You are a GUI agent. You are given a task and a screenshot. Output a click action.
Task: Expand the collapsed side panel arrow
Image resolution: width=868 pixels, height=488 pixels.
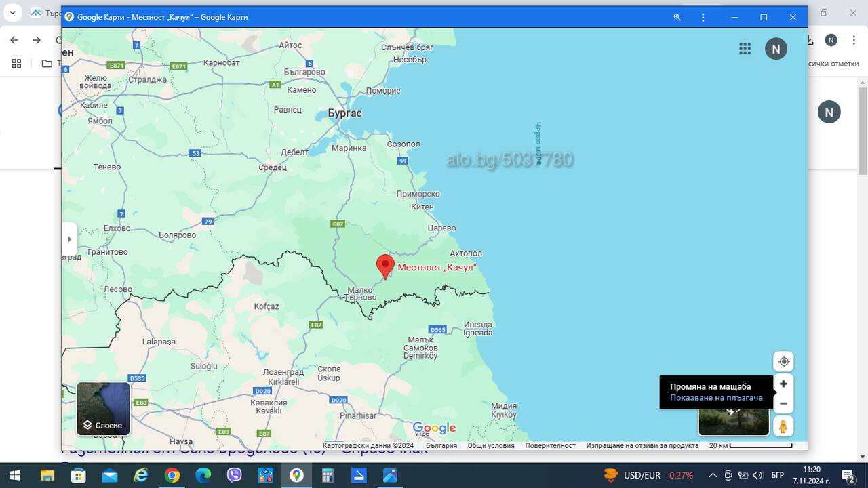coord(69,239)
